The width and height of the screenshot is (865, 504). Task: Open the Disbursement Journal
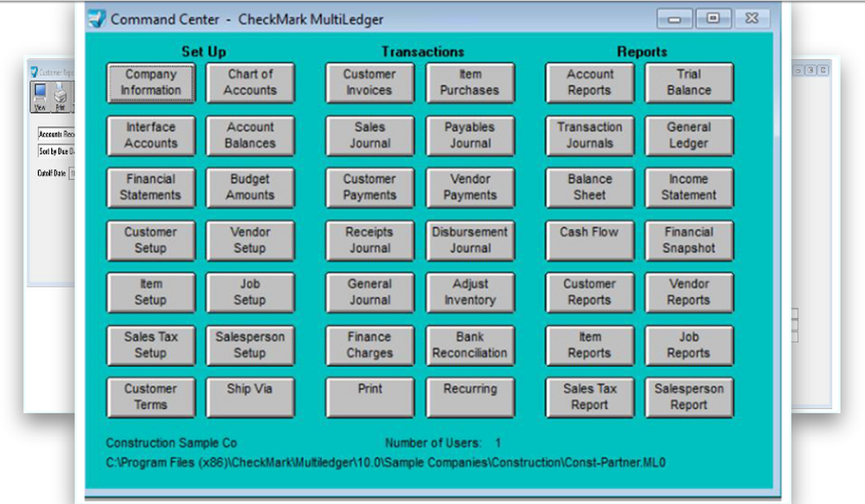tap(470, 240)
